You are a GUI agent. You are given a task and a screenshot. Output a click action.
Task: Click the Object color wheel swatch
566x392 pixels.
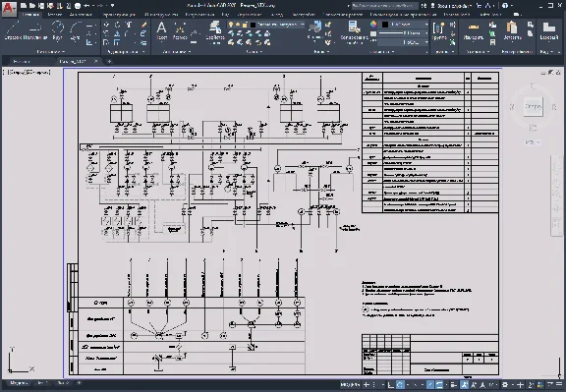[x=372, y=25]
